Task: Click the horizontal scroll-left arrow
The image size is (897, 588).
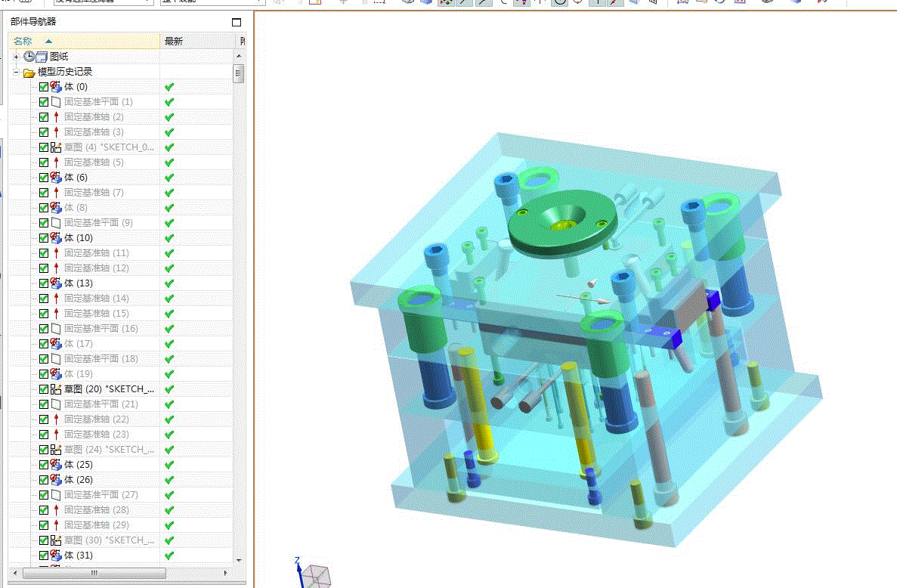Action: coord(15,573)
